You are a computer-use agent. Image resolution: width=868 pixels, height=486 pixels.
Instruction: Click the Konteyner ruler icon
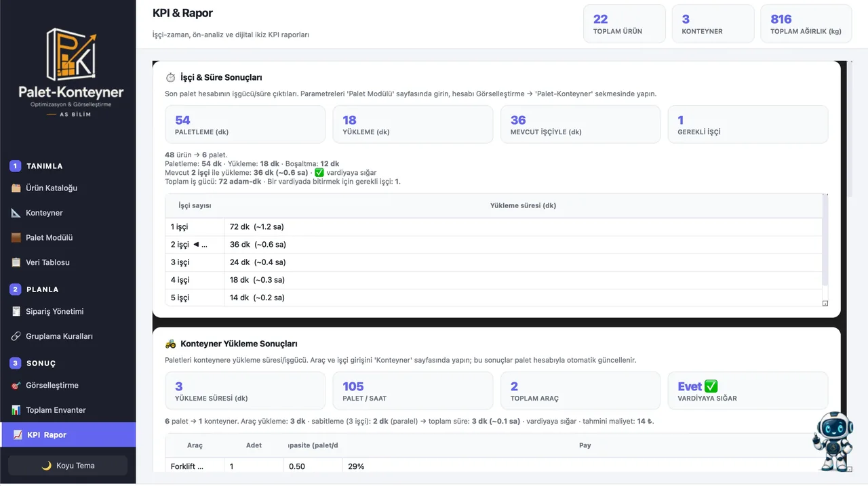(16, 213)
